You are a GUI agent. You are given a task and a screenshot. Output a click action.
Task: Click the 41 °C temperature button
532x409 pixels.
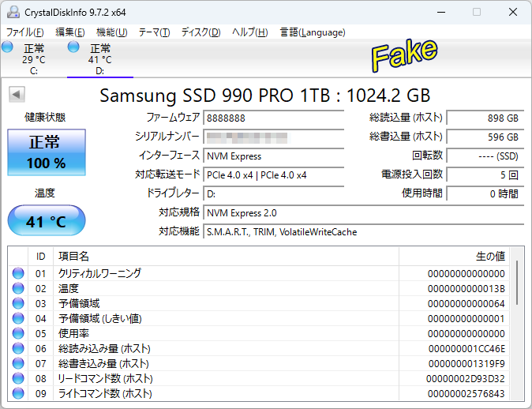[47, 221]
